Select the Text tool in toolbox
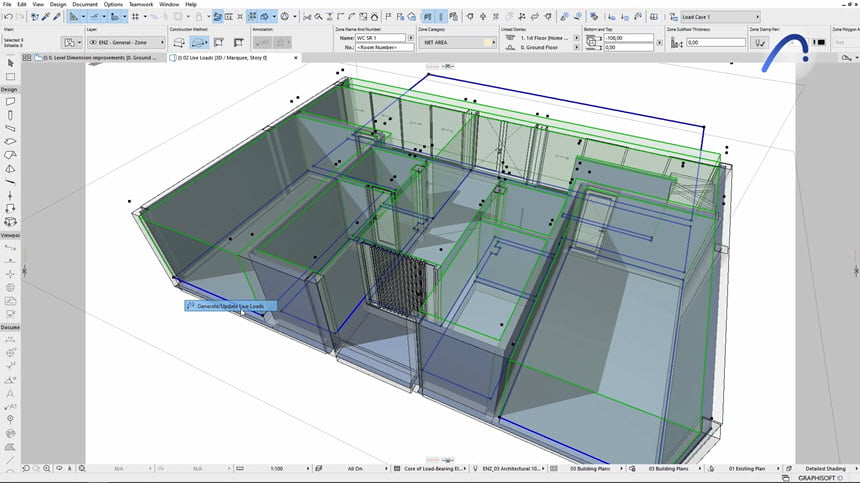 tap(10, 394)
